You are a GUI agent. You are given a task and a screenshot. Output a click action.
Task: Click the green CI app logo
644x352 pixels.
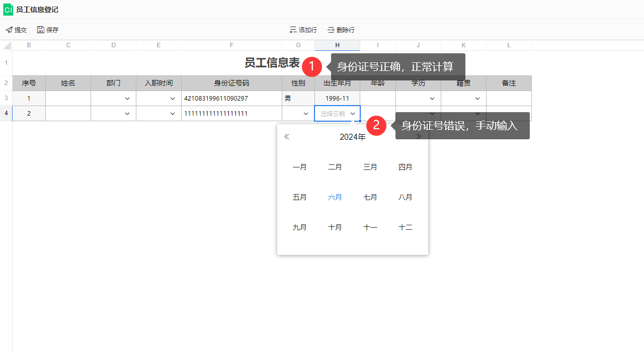pos(8,10)
